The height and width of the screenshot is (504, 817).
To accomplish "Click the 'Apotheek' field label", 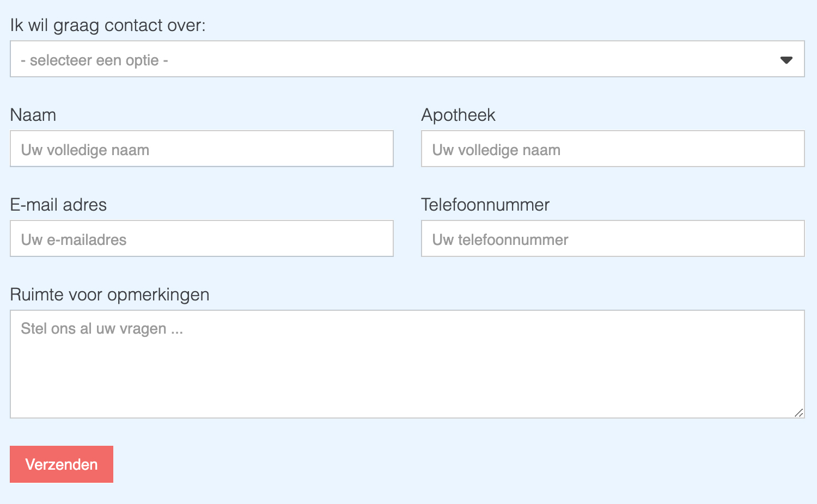I will click(458, 115).
